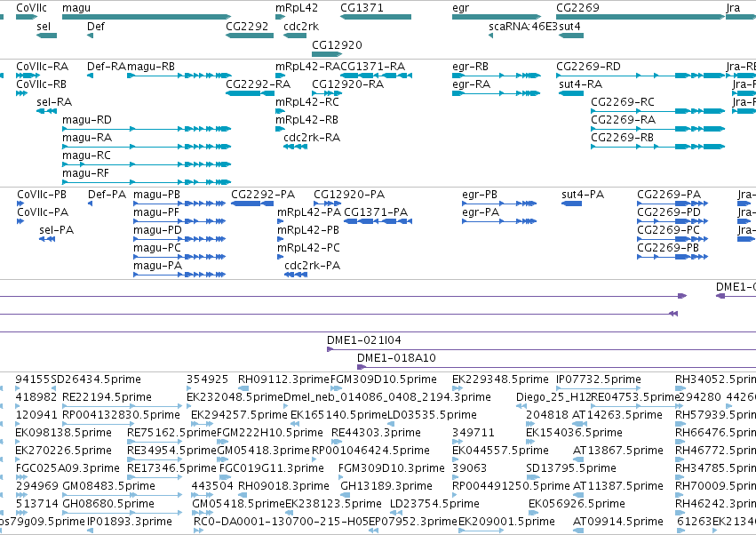Click the magu-PB protein feature

[179, 204]
